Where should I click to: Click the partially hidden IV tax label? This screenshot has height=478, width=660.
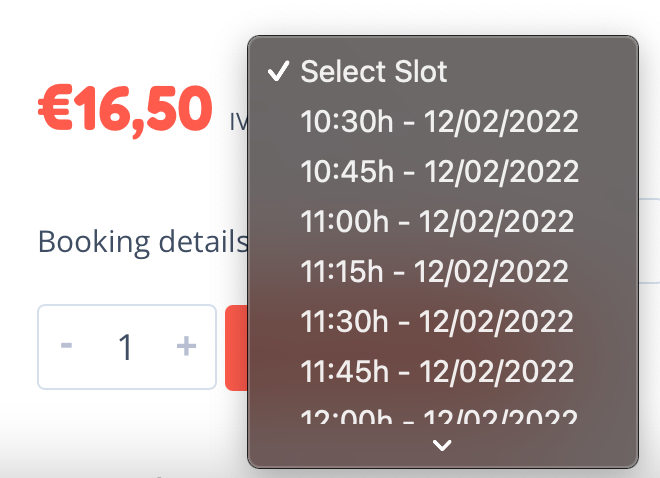pos(238,123)
